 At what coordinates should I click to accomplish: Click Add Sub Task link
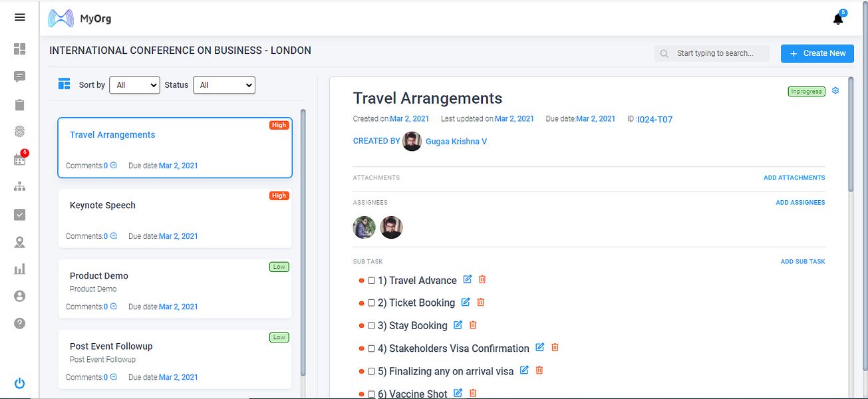tap(803, 261)
